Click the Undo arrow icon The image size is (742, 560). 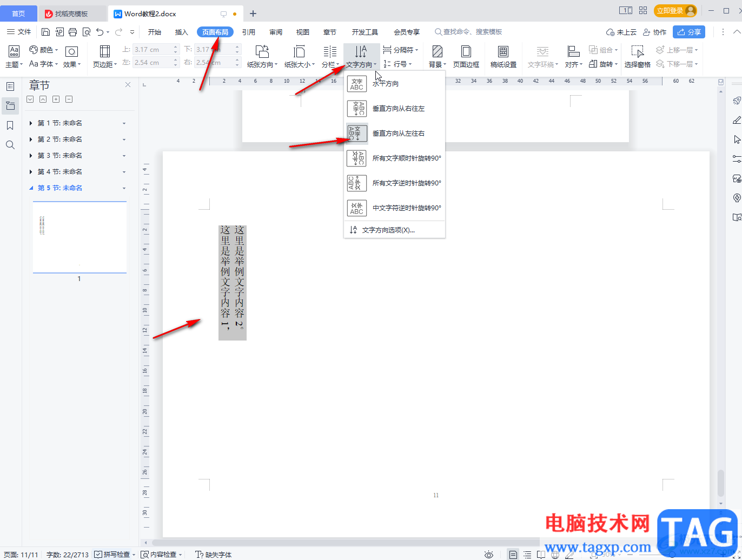100,32
